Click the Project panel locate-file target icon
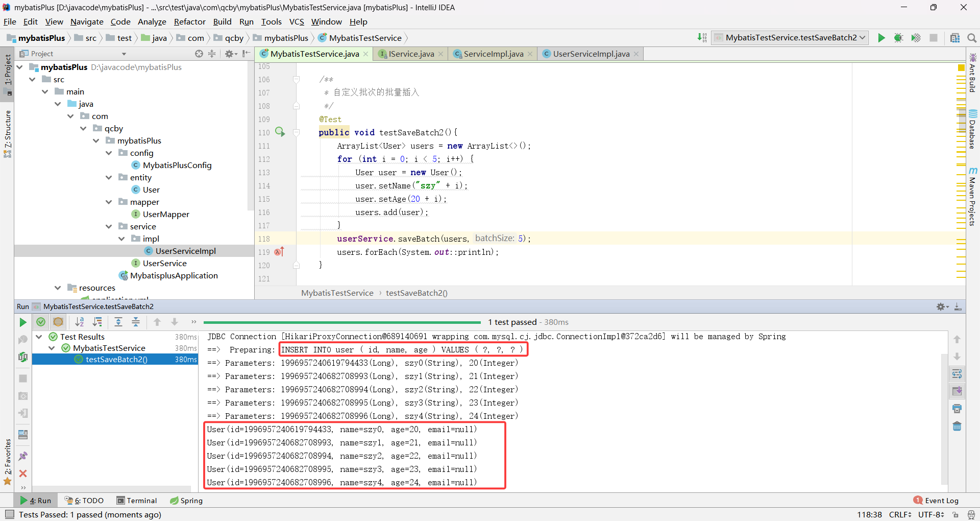Screen dimensions: 980x521 point(199,54)
